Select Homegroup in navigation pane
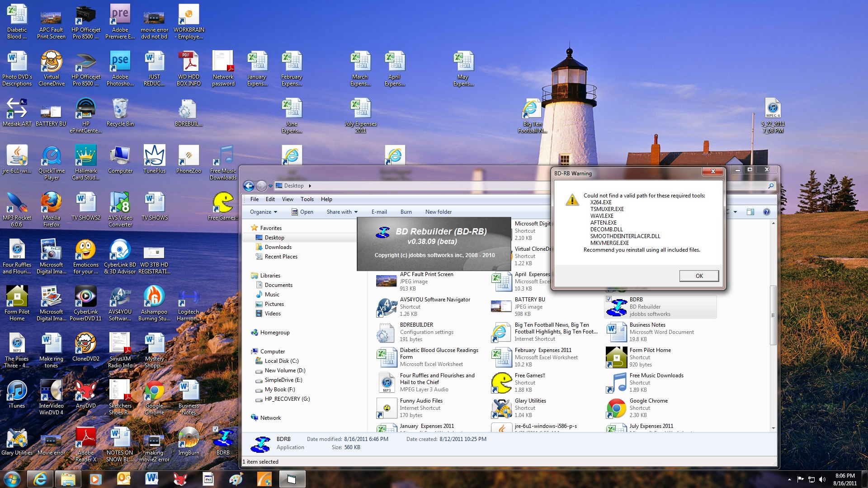This screenshot has height=488, width=868. [x=274, y=333]
